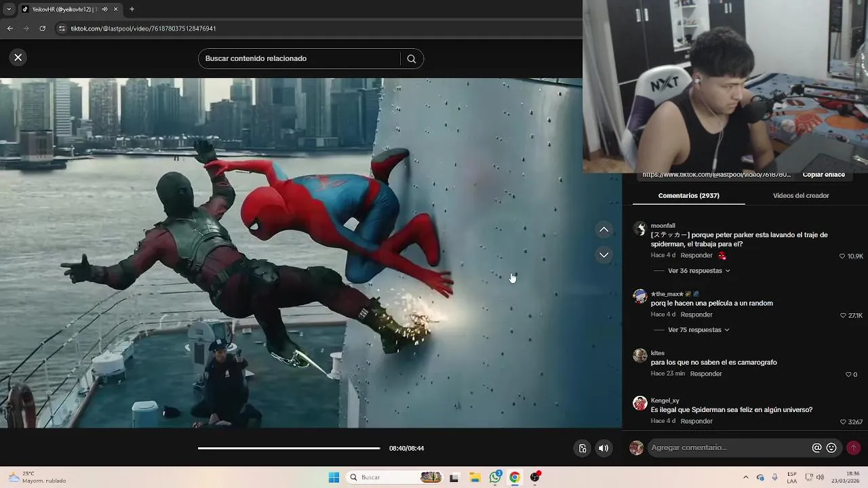Click the "08:40/08:44" playback time
The height and width of the screenshot is (488, 868).
point(406,448)
